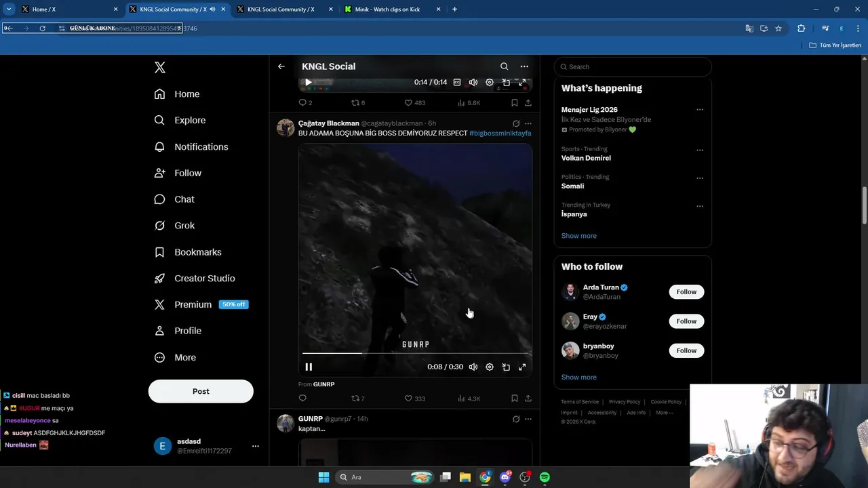This screenshot has width=868, height=488.
Task: Open the #bigbossminiktayfa hashtag link
Action: 500,134
